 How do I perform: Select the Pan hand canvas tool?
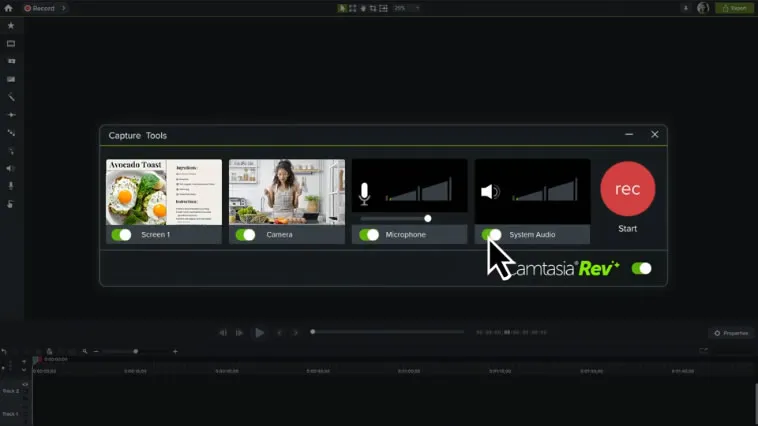pos(363,8)
